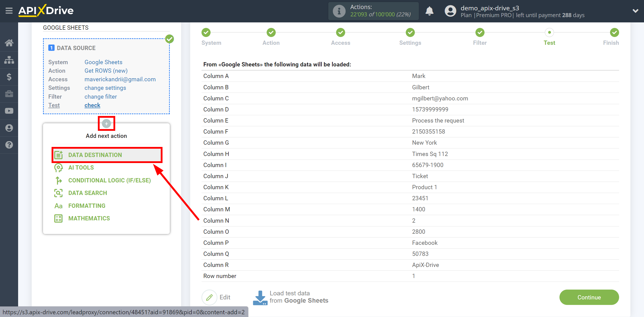Click the Row number label

pos(220,276)
